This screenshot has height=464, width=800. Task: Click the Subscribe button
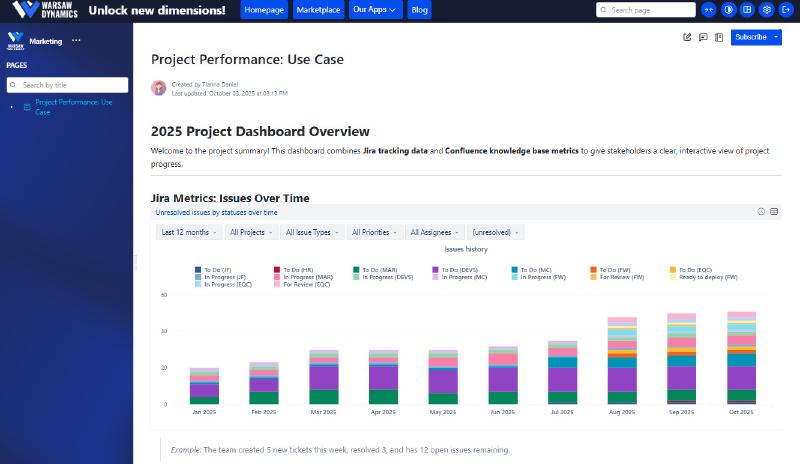[x=750, y=37]
